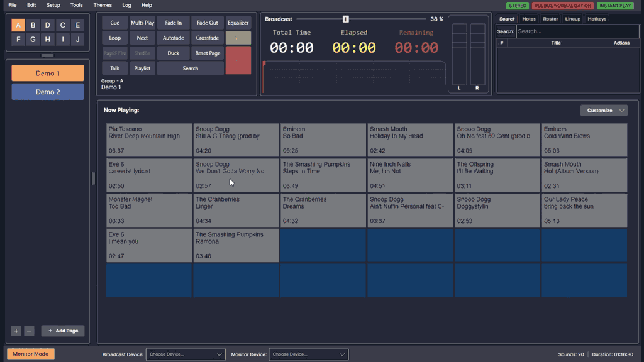Click the Fade In button
The width and height of the screenshot is (644, 362).
pyautogui.click(x=174, y=23)
